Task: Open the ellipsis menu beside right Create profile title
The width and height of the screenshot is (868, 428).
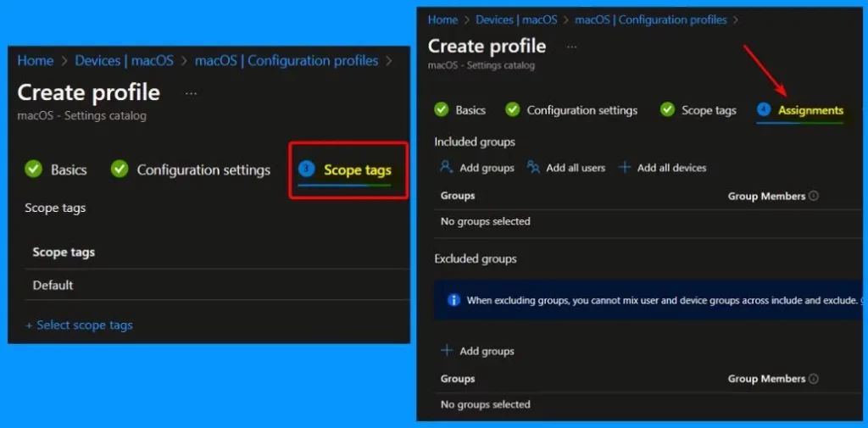Action: (x=572, y=47)
